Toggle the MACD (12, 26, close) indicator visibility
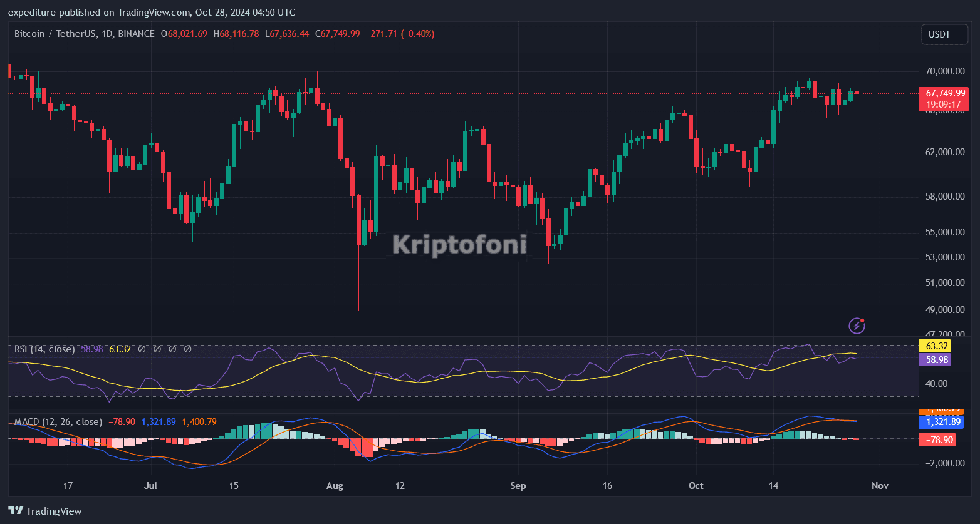This screenshot has height=524, width=980. pyautogui.click(x=58, y=422)
